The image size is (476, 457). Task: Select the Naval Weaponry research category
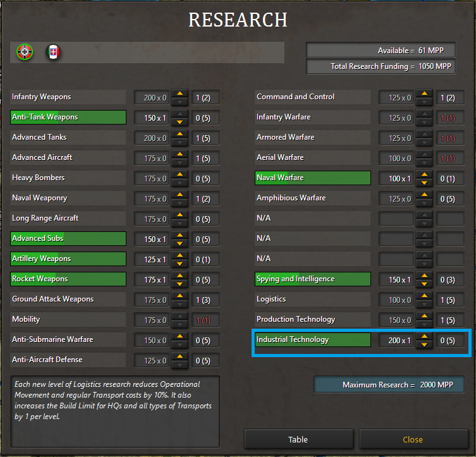point(68,198)
